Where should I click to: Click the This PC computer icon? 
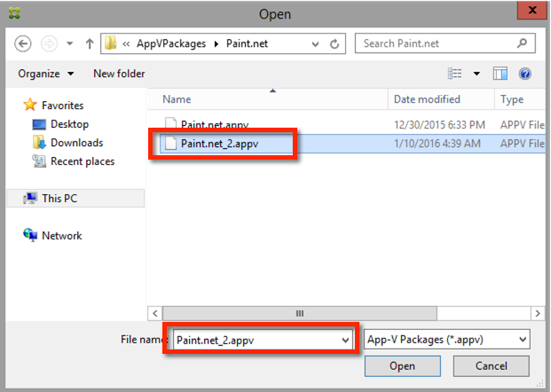pos(30,198)
